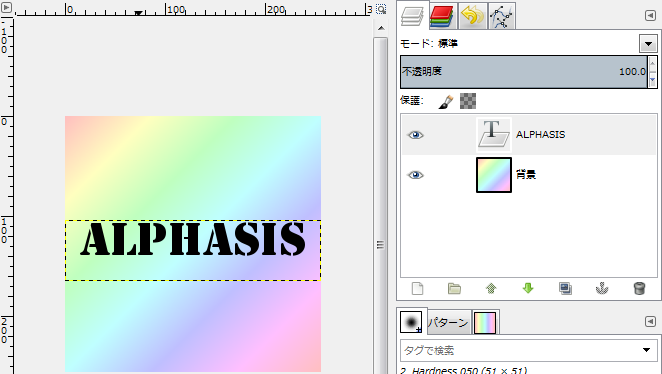Click the vertical scrollbar up arrow
The width and height of the screenshot is (662, 374).
(x=381, y=28)
